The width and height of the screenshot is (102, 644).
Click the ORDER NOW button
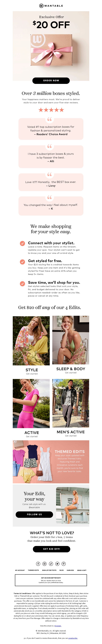point(51,81)
